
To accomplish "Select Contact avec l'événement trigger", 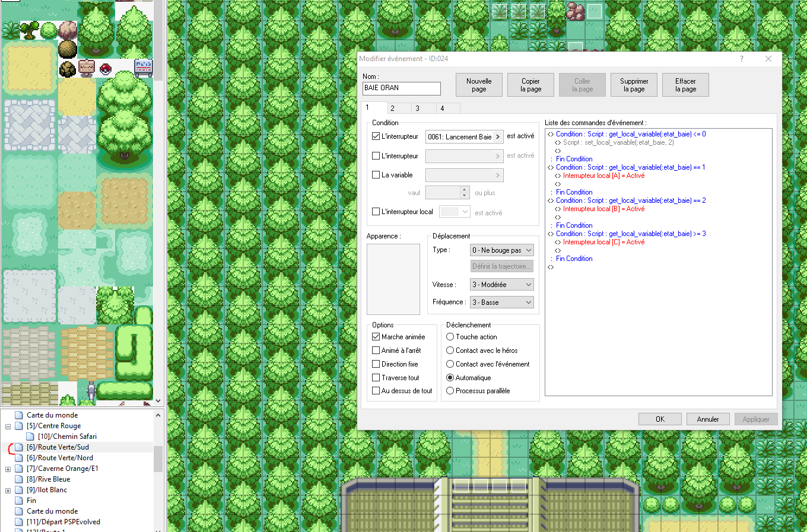I will pos(450,364).
